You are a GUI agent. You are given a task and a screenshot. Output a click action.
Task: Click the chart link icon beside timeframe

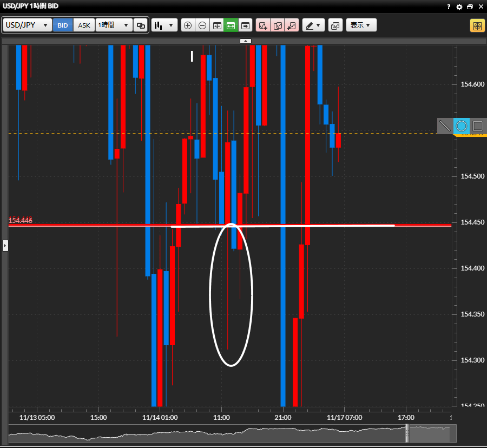[x=141, y=25]
